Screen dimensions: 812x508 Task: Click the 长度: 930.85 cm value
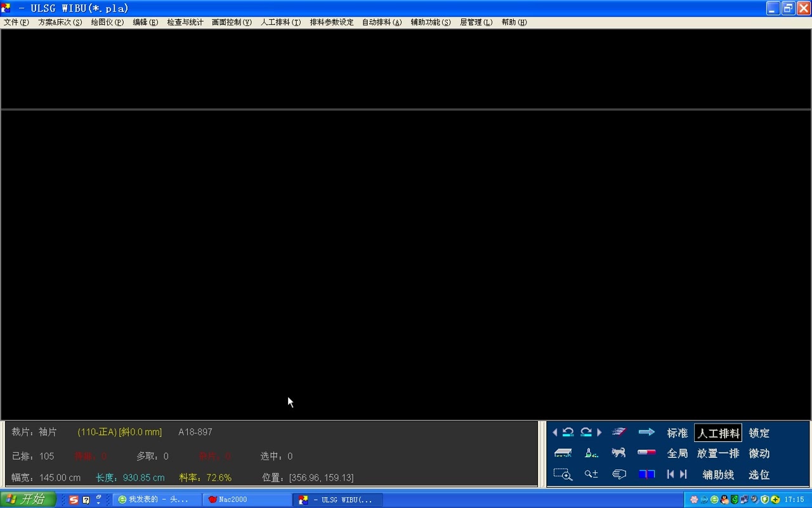click(x=130, y=478)
